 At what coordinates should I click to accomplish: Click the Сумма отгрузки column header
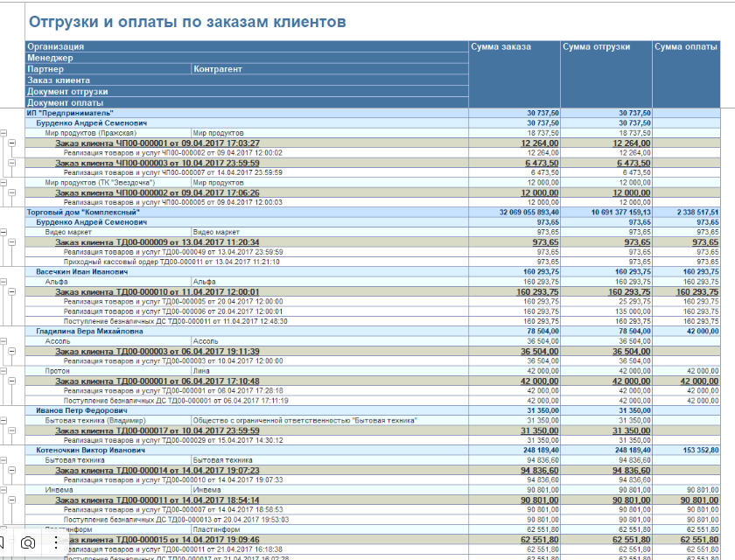pos(598,46)
